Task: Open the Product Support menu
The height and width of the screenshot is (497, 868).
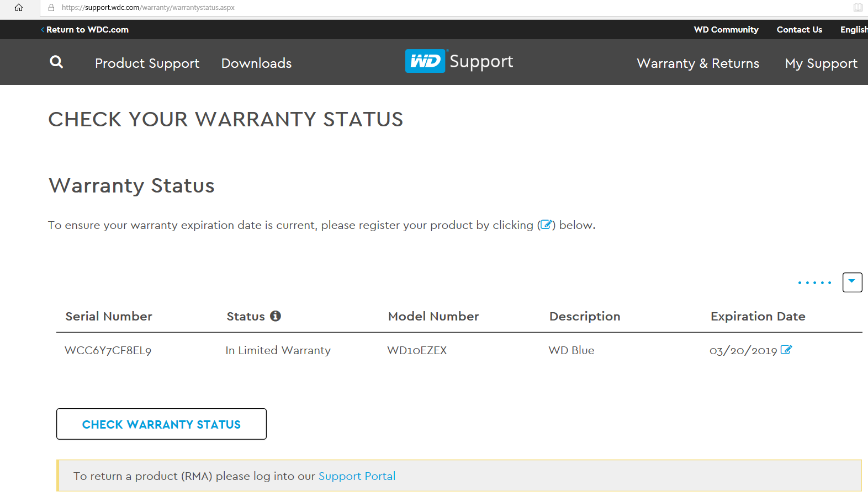Action: pos(147,63)
